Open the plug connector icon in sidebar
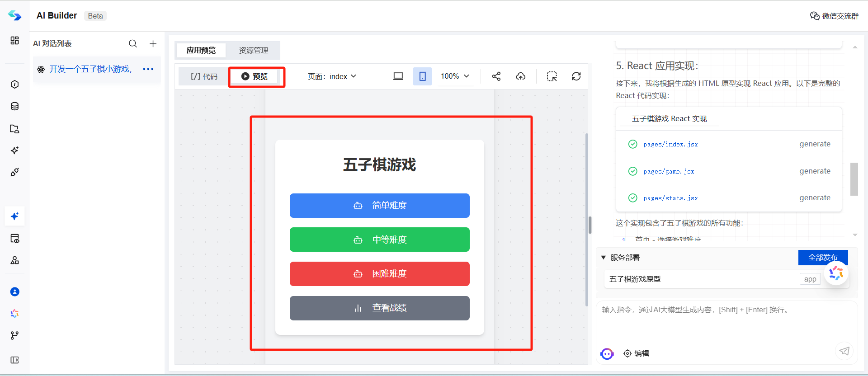 [14, 172]
